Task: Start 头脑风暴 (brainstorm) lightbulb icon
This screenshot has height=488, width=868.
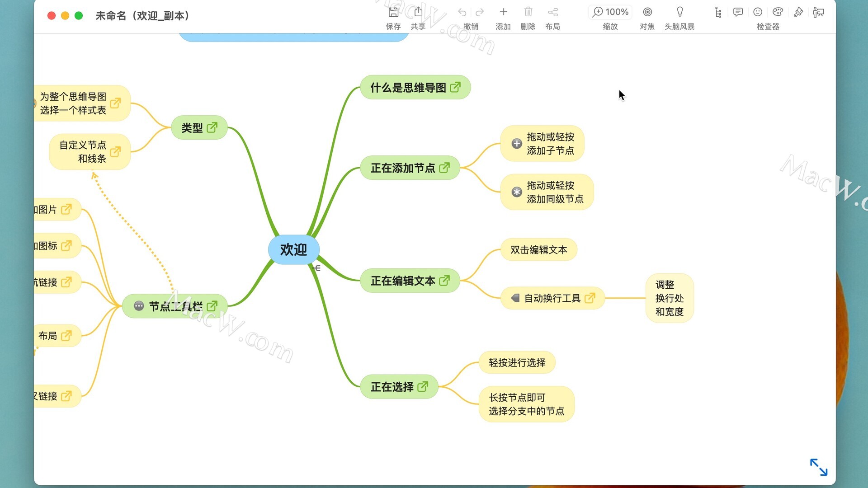Action: [679, 12]
